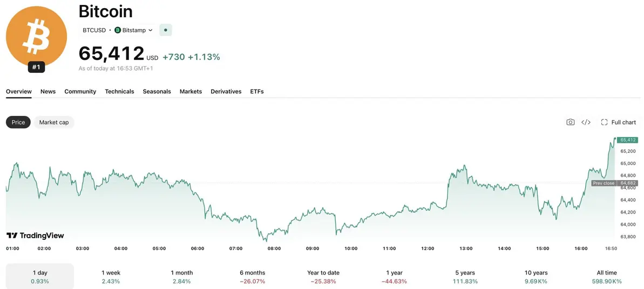Viewport: 644px width, 289px height.
Task: Open the Full chart view
Action: click(x=618, y=122)
